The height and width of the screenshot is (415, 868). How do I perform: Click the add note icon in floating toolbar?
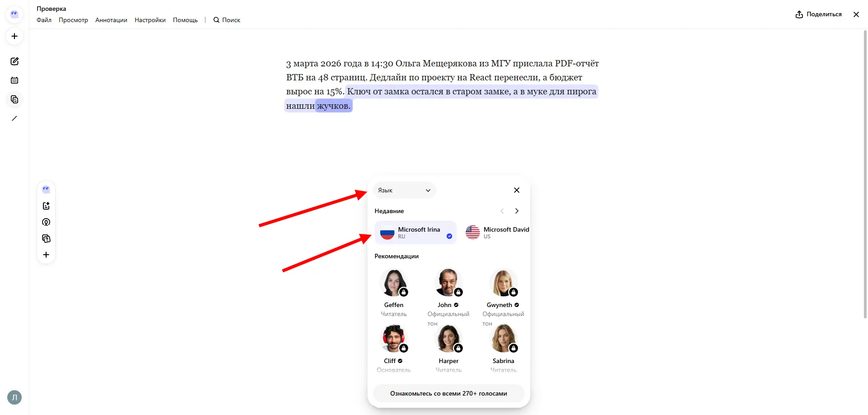point(46,206)
